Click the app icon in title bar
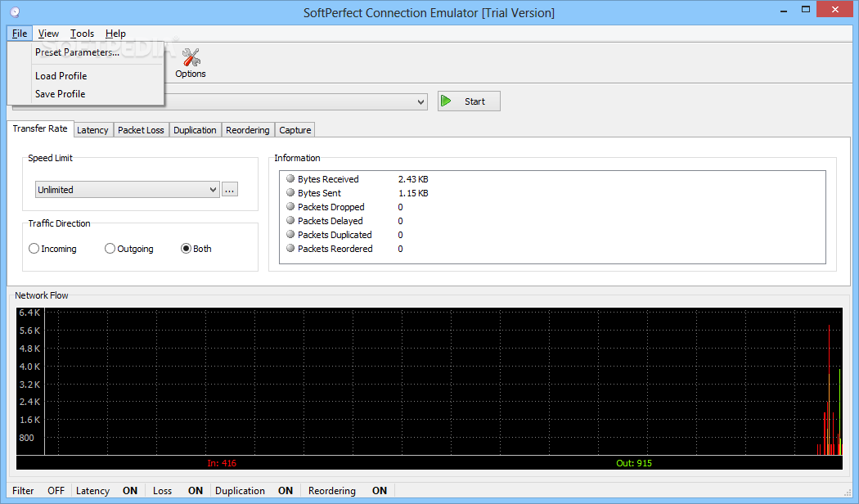The height and width of the screenshot is (504, 859). tap(15, 12)
